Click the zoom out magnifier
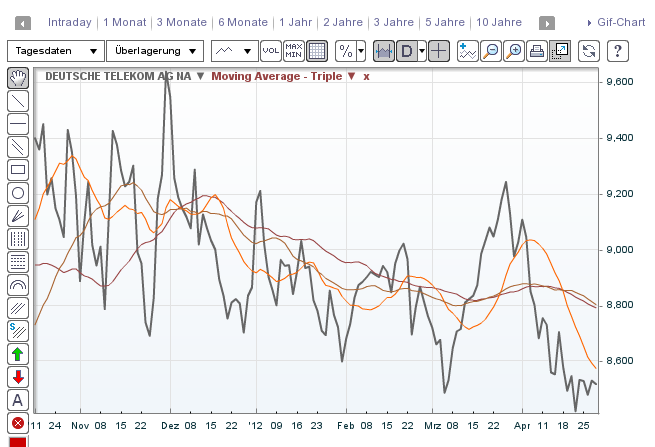This screenshot has width=655, height=447. 490,51
